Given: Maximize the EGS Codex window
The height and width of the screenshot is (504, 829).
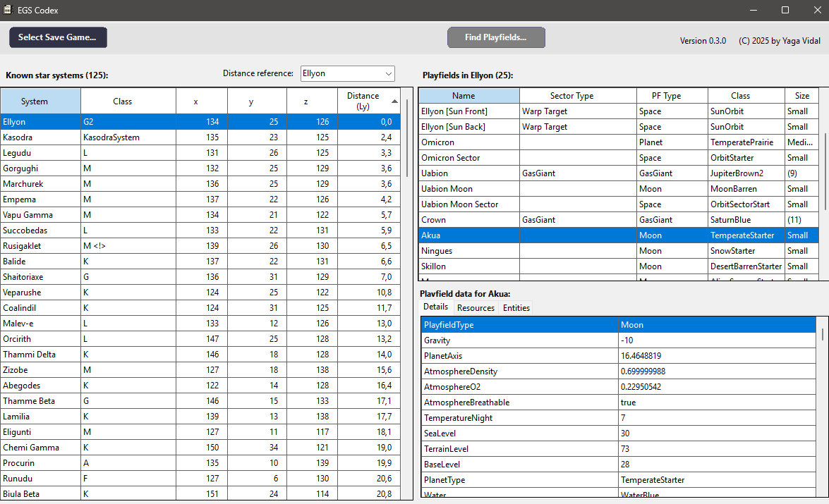Looking at the screenshot, I should (785, 10).
